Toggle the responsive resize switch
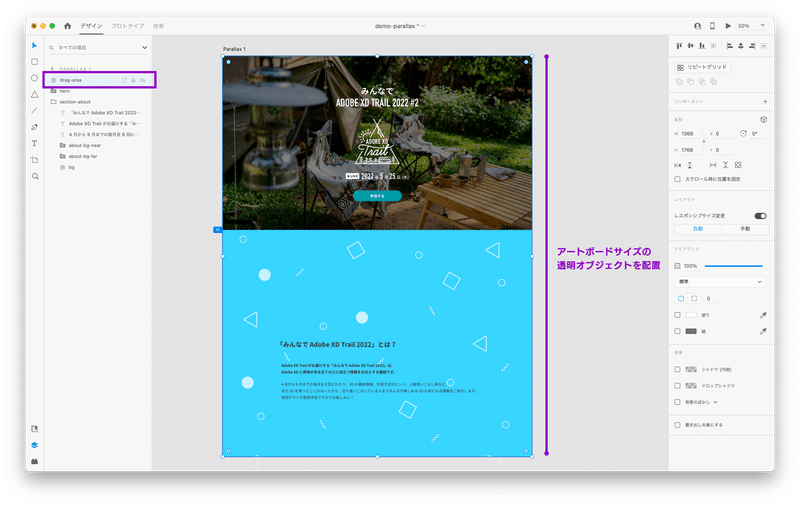The width and height of the screenshot is (800, 505). [760, 216]
